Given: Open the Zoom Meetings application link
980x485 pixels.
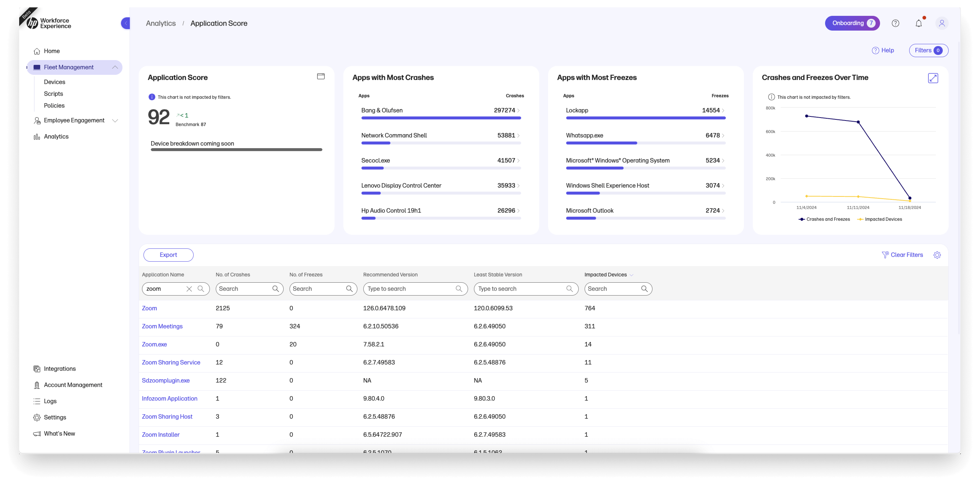Looking at the screenshot, I should tap(162, 327).
